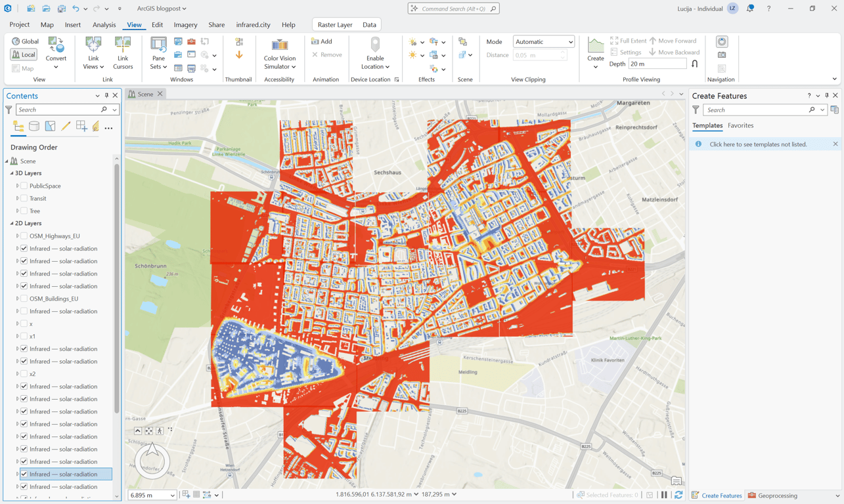Image resolution: width=844 pixels, height=504 pixels.
Task: Open the View Clipping Mode dropdown
Action: pos(543,41)
